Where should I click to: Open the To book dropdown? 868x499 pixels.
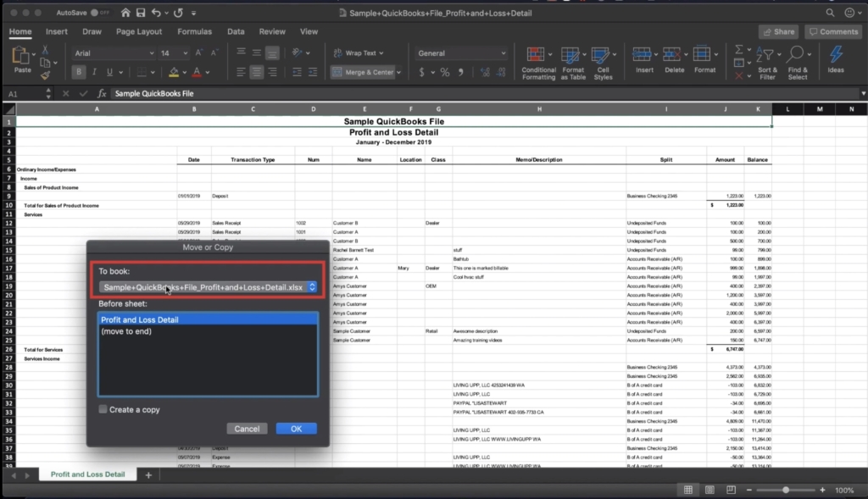tap(208, 287)
